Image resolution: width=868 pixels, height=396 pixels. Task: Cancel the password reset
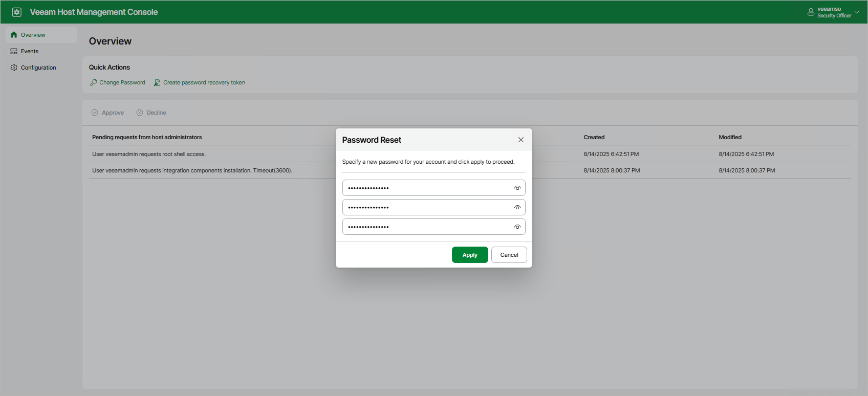coord(509,255)
